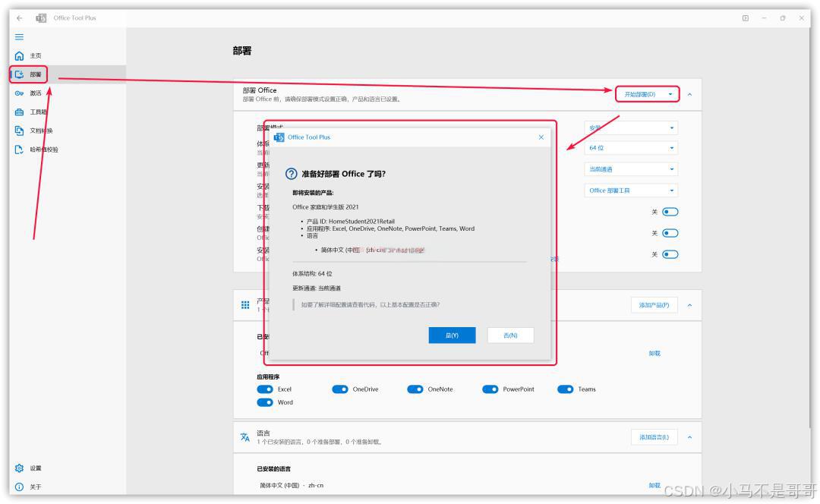Toggle the Word application switch

click(x=265, y=402)
